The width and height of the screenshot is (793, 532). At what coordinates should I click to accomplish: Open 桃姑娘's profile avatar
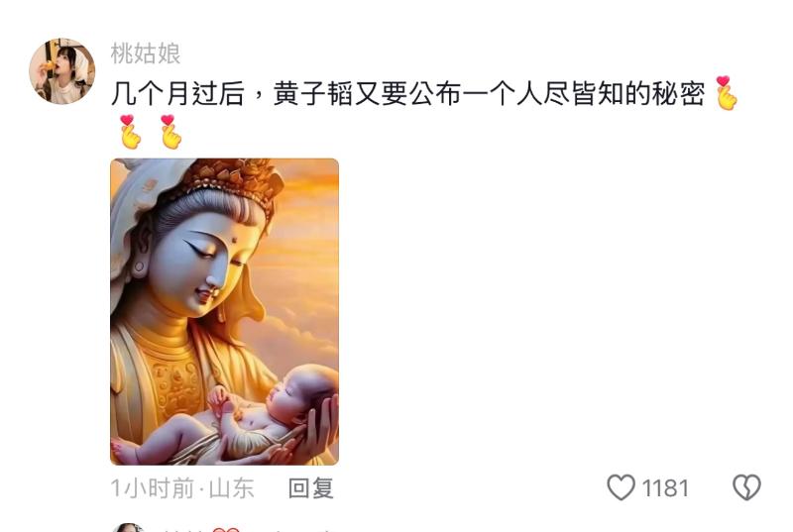tap(61, 70)
